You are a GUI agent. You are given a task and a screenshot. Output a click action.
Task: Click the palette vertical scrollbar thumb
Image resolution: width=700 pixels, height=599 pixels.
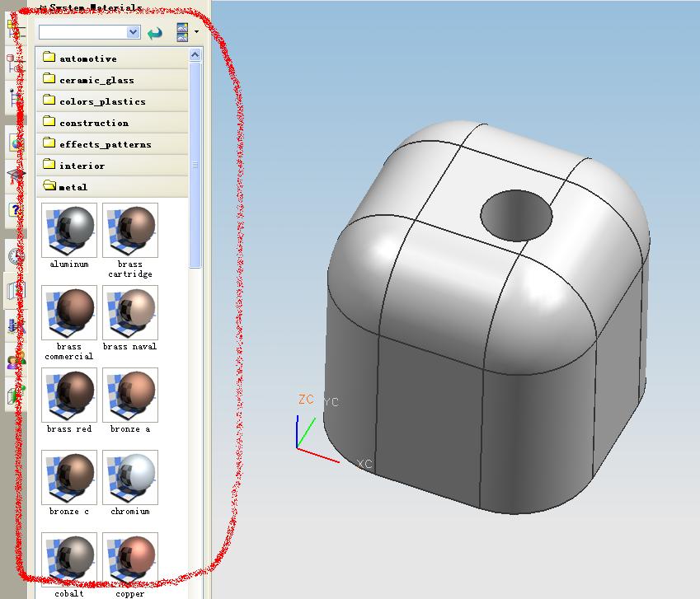195,165
